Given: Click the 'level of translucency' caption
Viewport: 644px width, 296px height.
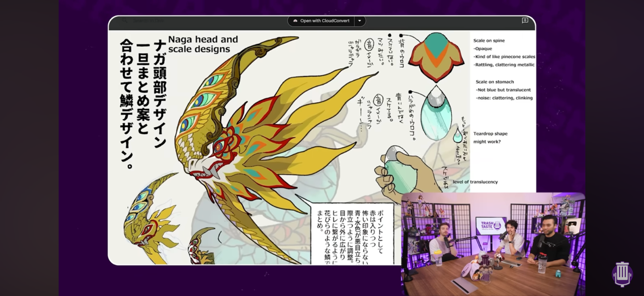Looking at the screenshot, I should (475, 182).
